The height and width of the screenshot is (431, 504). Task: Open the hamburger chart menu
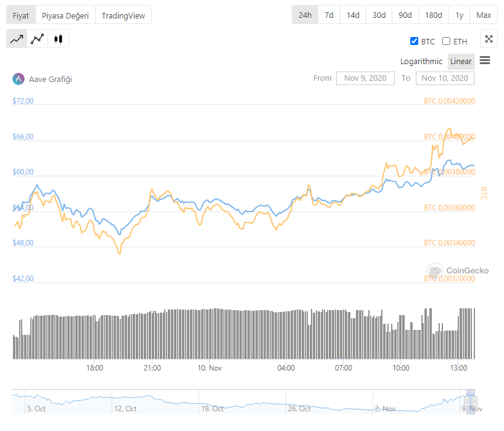pos(485,60)
